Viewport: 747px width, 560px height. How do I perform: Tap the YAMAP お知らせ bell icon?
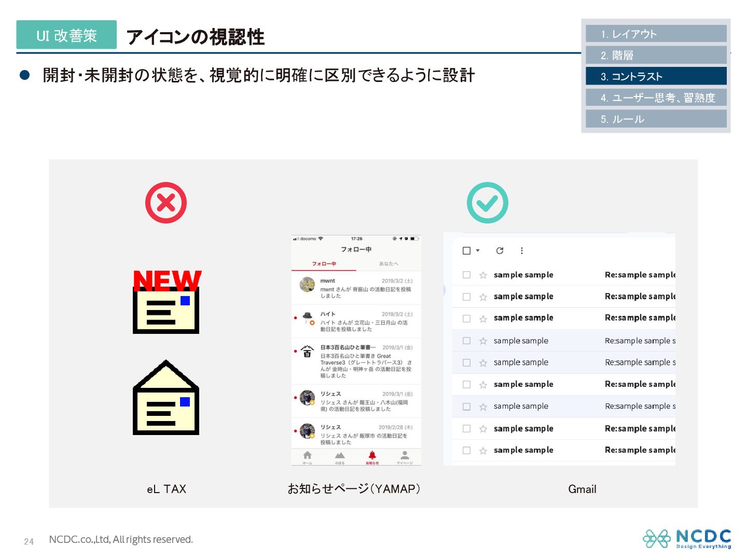pyautogui.click(x=372, y=457)
